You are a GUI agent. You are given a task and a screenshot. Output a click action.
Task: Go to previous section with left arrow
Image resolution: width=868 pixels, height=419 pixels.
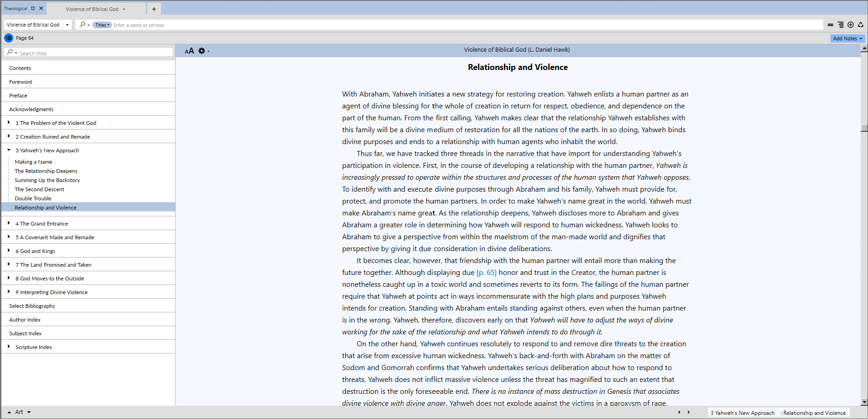[679, 412]
